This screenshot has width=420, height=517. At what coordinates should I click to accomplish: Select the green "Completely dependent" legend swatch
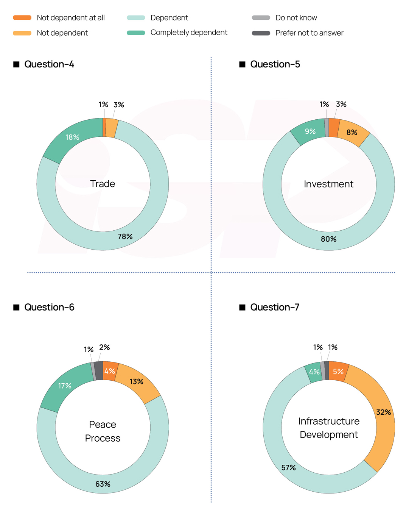[136, 33]
